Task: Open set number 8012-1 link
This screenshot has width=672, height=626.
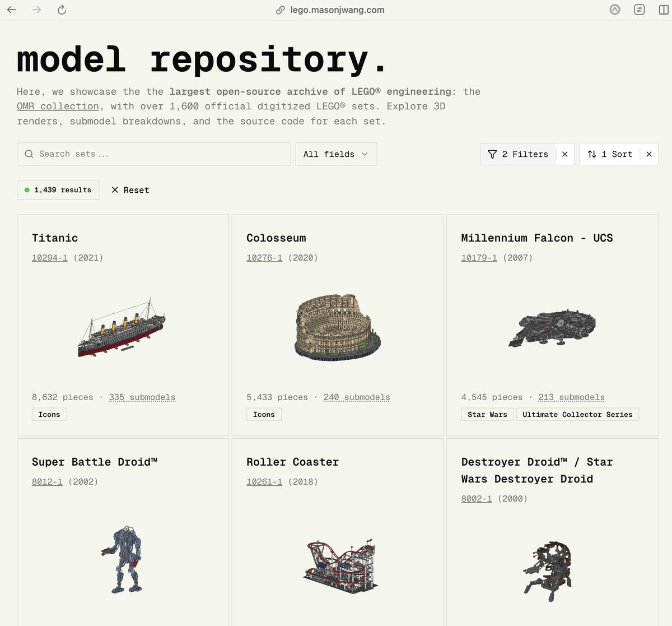Action: tap(47, 482)
